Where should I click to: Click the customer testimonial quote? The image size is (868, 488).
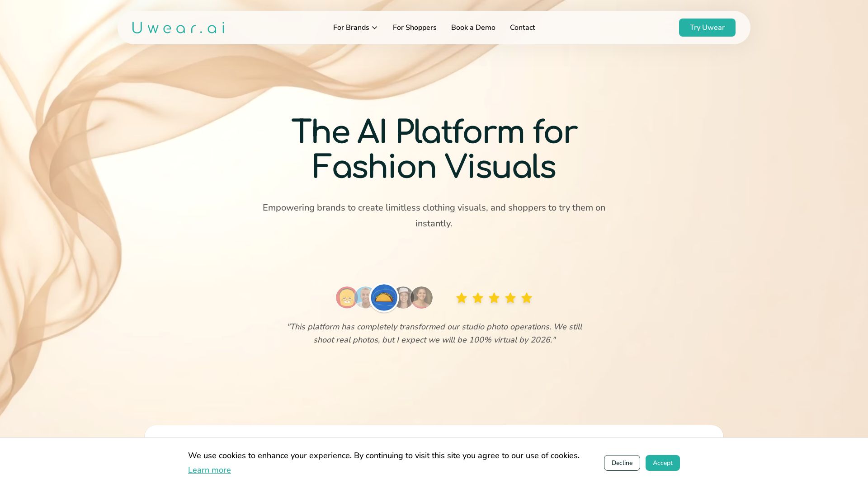[434, 333]
